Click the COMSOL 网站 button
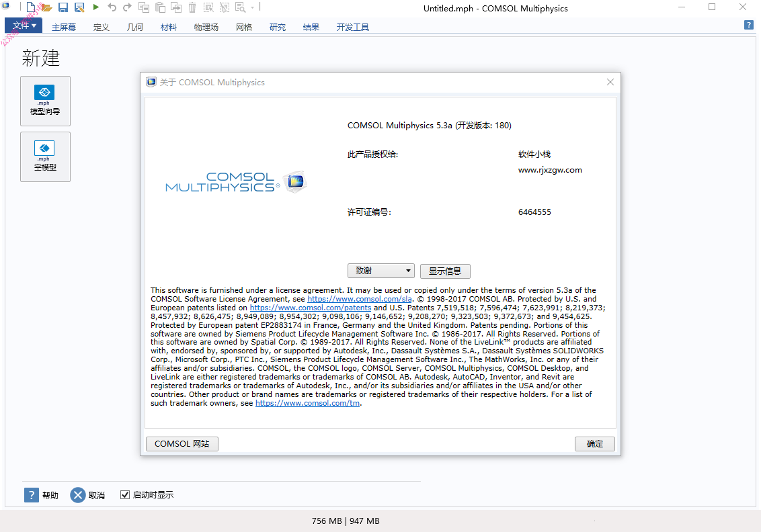 [x=182, y=444]
